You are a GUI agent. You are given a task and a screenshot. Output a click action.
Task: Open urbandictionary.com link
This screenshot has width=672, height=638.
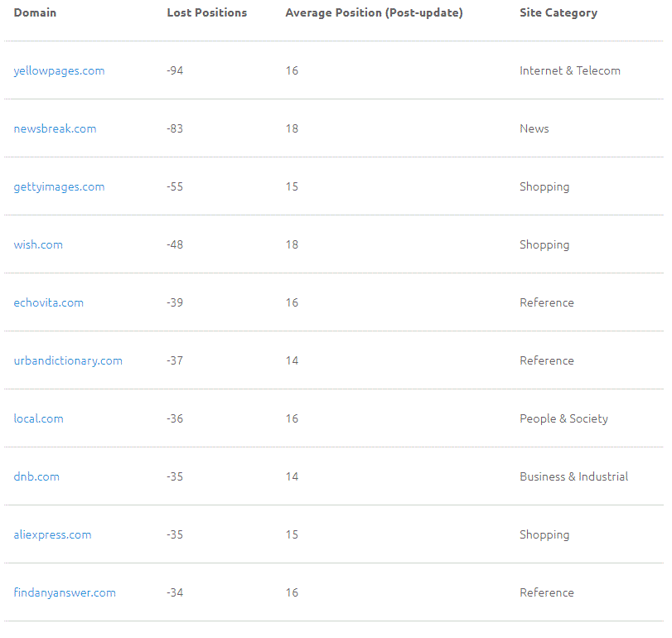[68, 360]
